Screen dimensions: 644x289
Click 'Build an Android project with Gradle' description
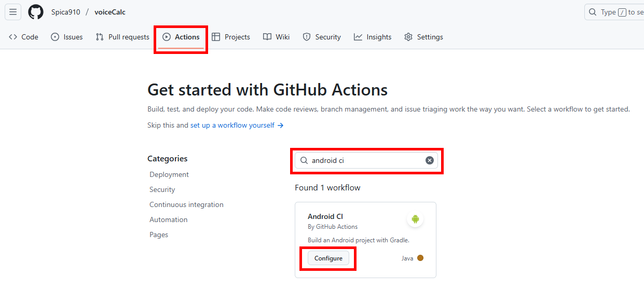pos(359,240)
